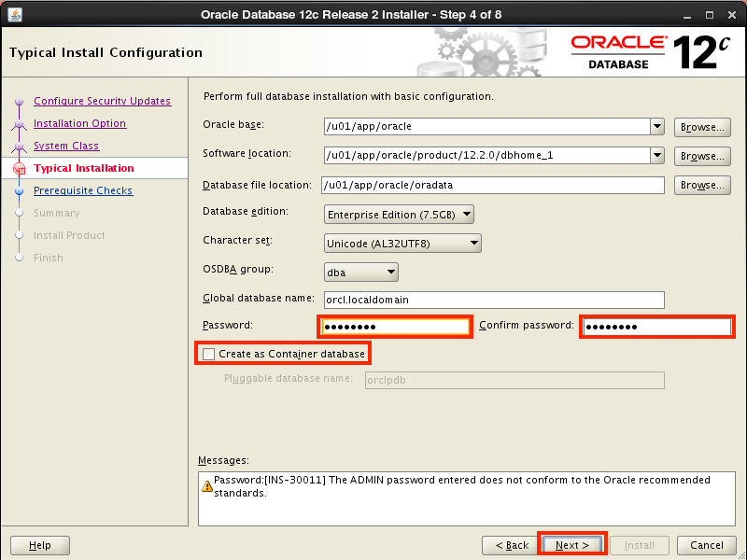Open the Character set dropdown
Viewport: 747px width, 560px height.
click(x=402, y=244)
